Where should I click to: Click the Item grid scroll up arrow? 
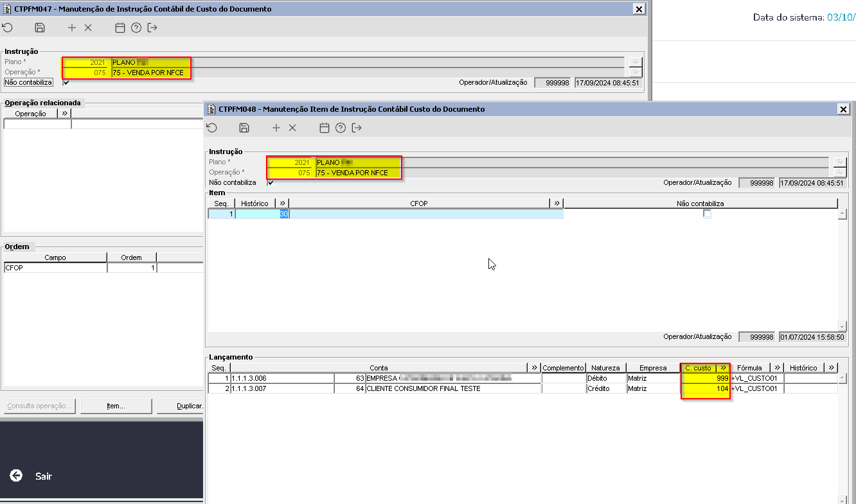(842, 214)
